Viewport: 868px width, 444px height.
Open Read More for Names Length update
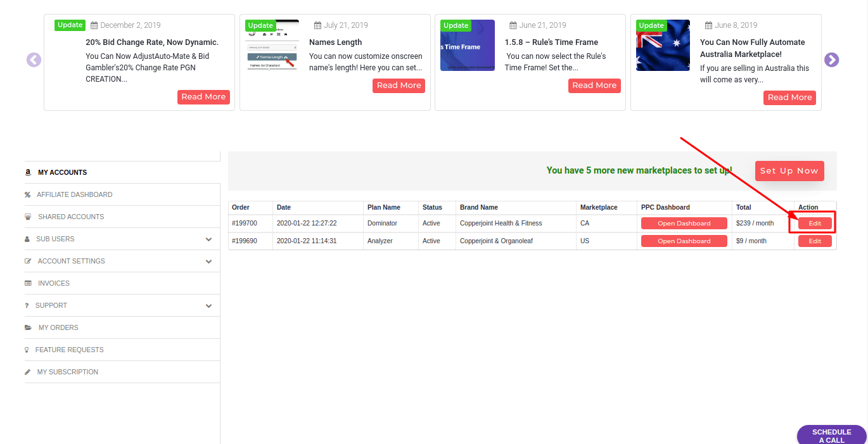click(399, 85)
